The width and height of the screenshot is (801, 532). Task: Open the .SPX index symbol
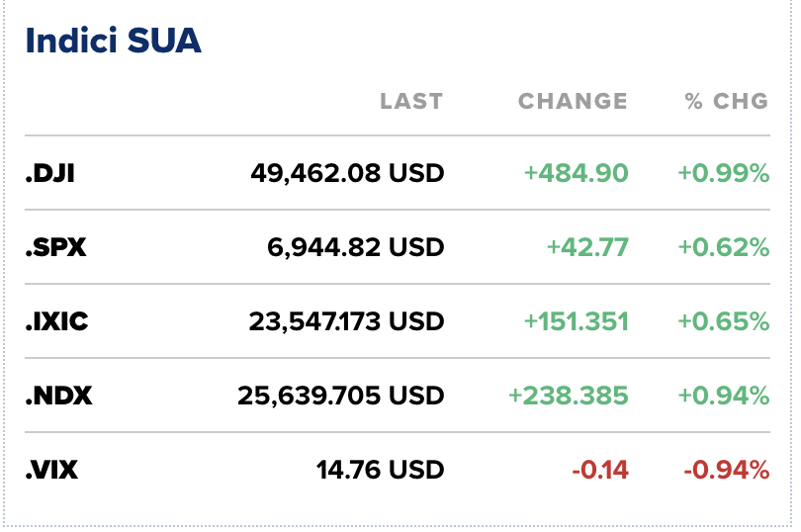coord(55,247)
